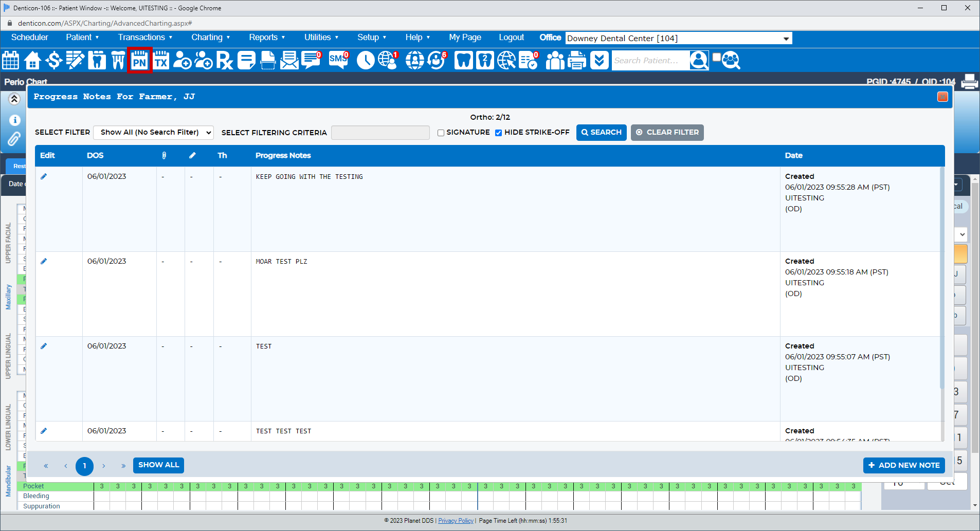Viewport: 980px width, 531px height.
Task: Open the Scheduler menu item
Action: (30, 37)
